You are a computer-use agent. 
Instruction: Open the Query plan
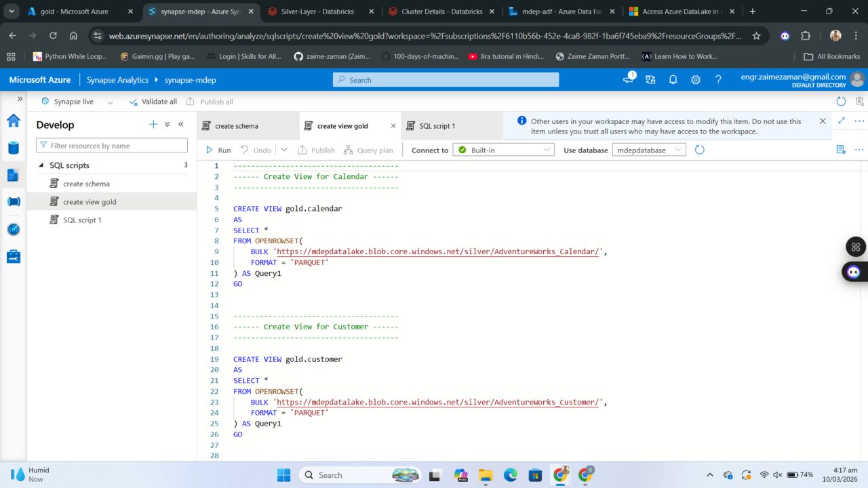click(368, 150)
